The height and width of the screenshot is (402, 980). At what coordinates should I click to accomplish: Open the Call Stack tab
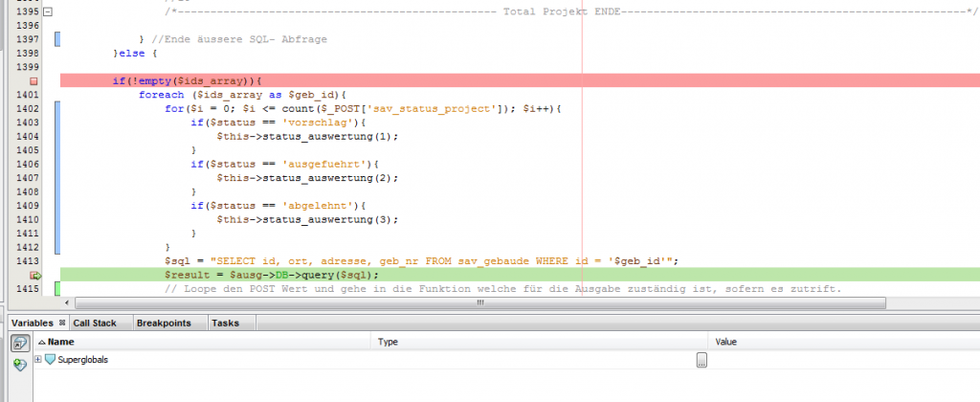[x=97, y=324]
